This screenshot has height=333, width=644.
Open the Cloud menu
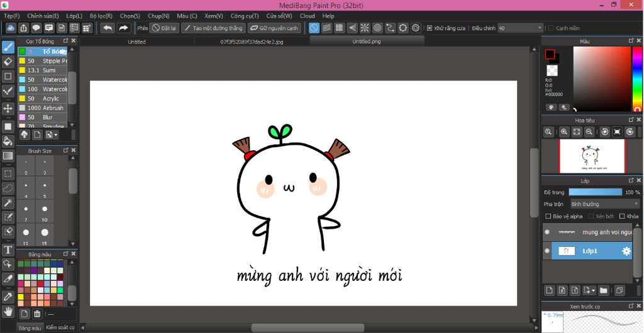307,16
